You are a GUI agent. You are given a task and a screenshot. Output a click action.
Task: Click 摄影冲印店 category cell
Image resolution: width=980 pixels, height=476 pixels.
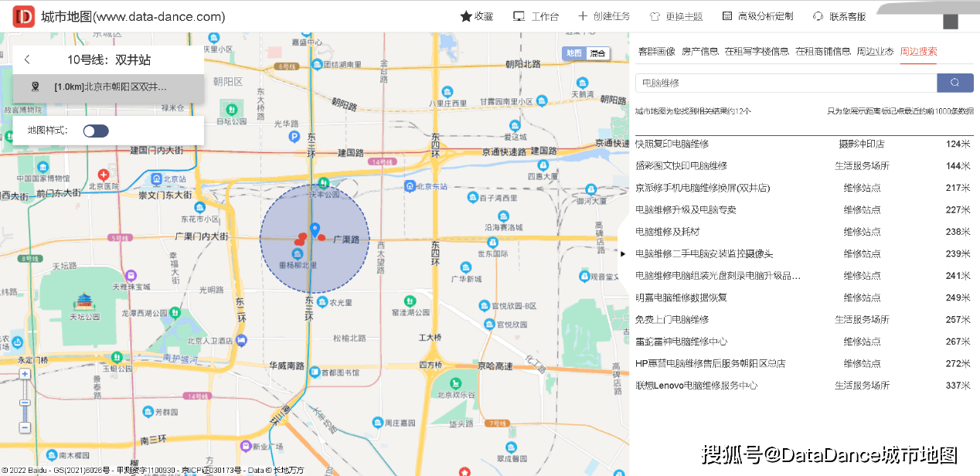coord(862,144)
